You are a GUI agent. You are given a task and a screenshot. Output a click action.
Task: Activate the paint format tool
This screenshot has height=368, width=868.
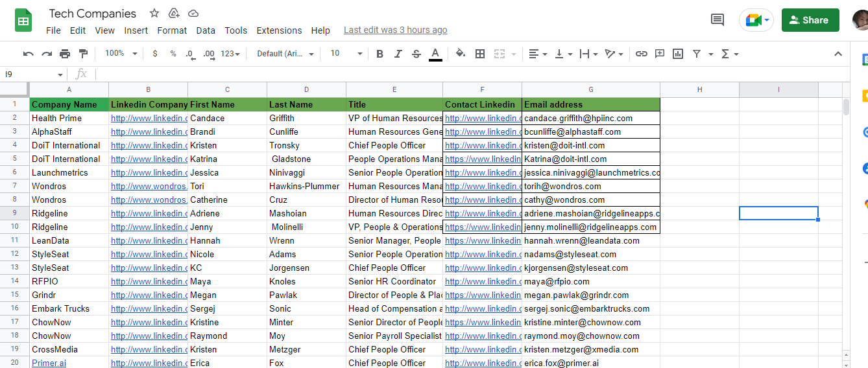pyautogui.click(x=83, y=54)
